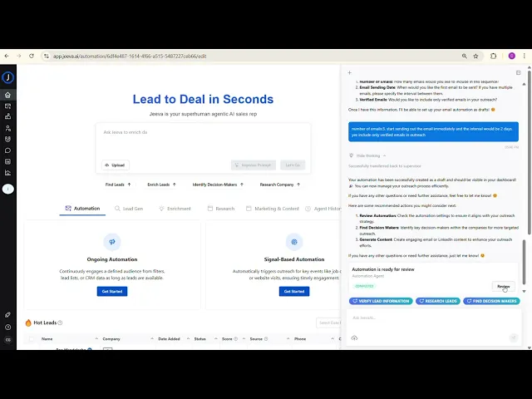
Task: Sort by the Date Added column arrow
Action: pos(188,339)
